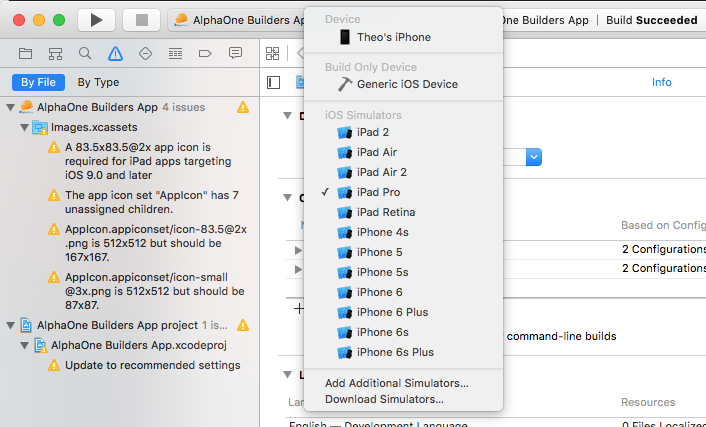Select the icon-83.5@2x.png size warning

pos(148,243)
